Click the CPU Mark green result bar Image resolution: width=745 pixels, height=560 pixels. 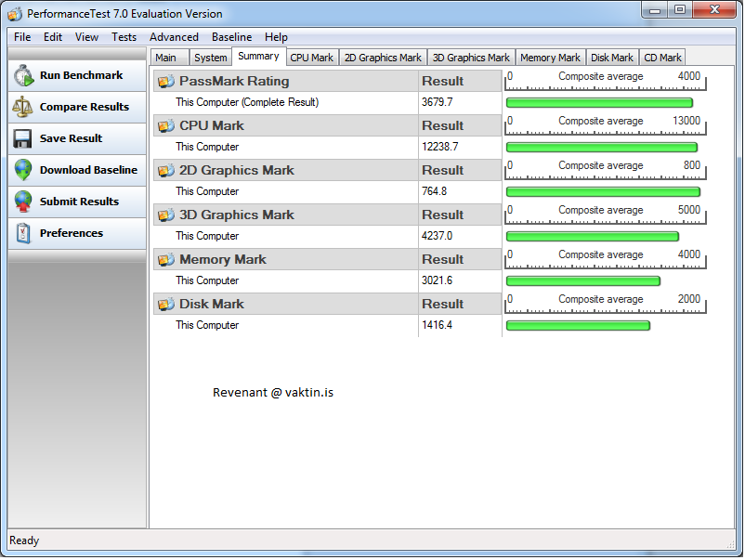coord(601,147)
